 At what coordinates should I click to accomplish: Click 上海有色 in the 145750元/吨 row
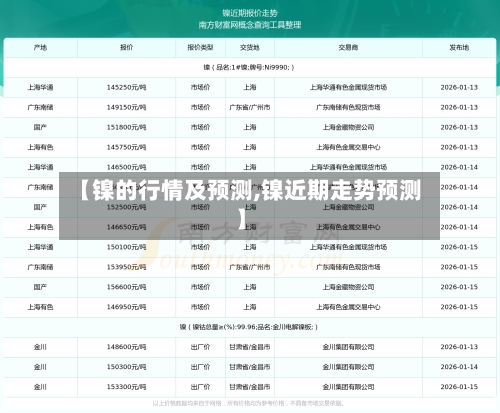click(x=40, y=147)
